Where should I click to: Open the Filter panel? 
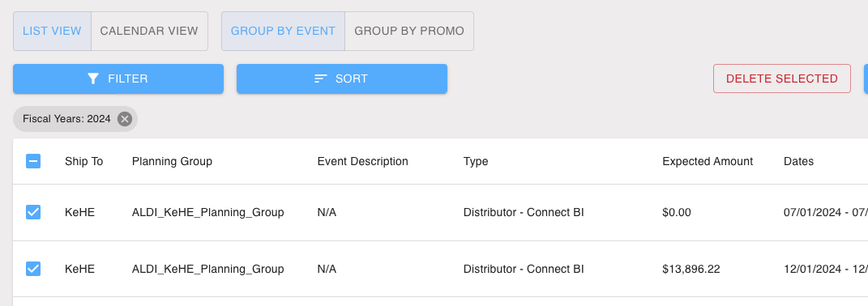tap(118, 79)
